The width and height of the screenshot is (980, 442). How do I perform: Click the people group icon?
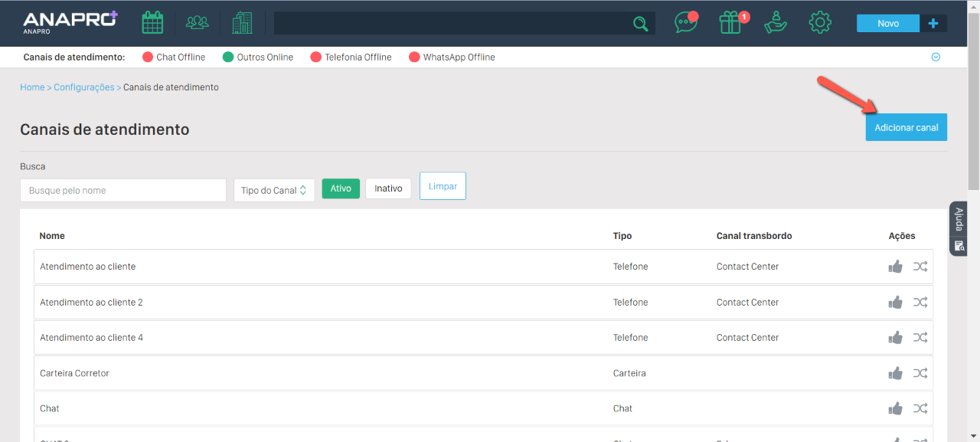(x=198, y=23)
